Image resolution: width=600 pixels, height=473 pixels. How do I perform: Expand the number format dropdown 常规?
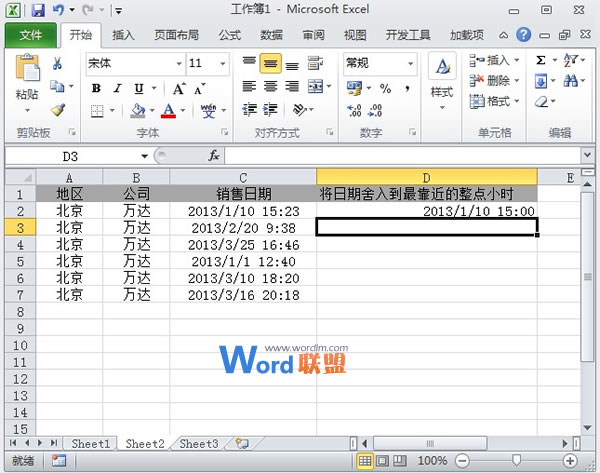409,63
